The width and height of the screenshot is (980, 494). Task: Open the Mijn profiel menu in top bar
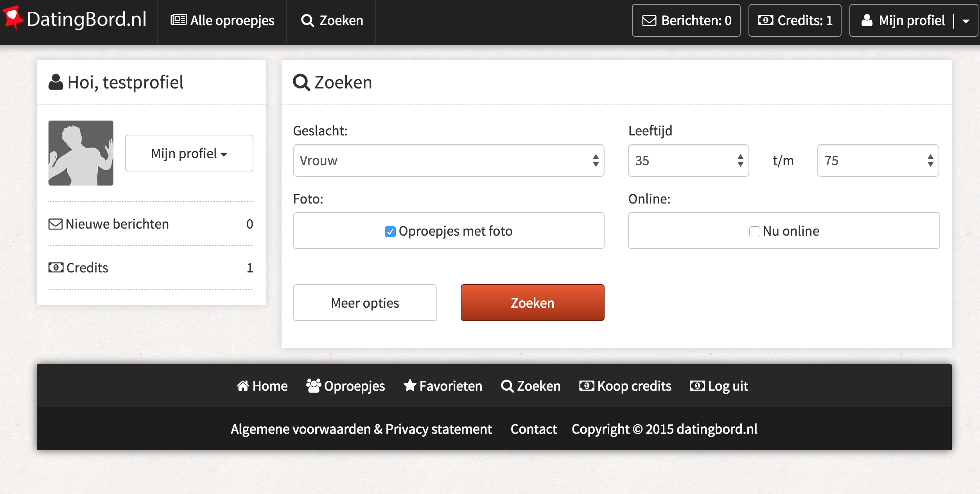tap(914, 20)
